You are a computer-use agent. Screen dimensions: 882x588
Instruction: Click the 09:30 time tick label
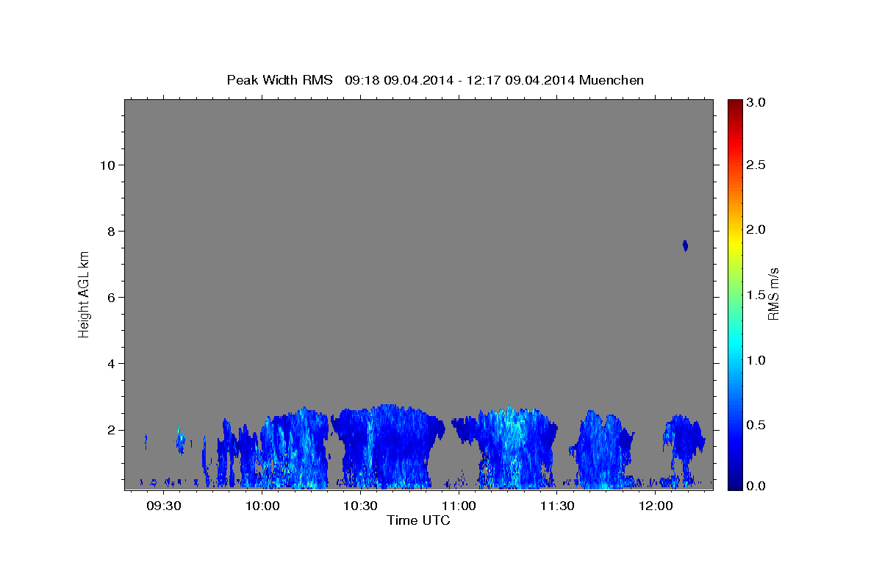pos(164,506)
